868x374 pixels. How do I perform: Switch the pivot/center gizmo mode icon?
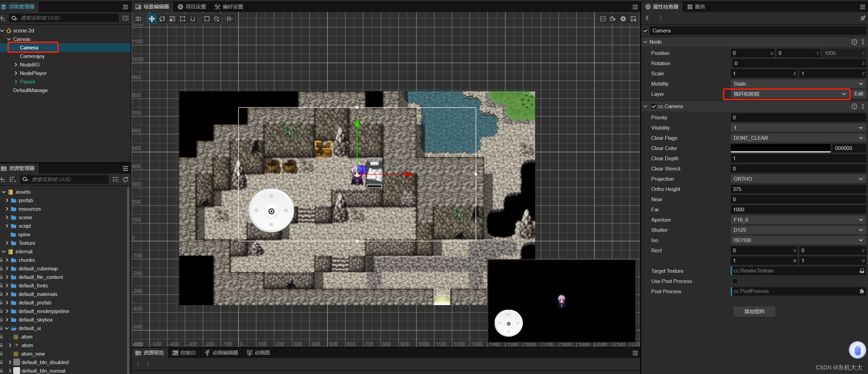pyautogui.click(x=206, y=19)
